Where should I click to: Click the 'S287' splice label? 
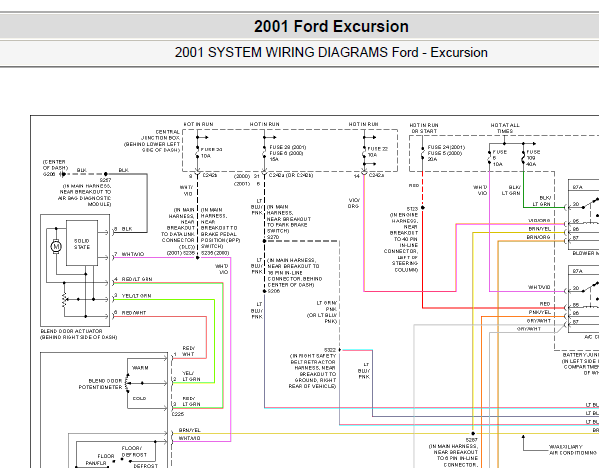pyautogui.click(x=471, y=440)
